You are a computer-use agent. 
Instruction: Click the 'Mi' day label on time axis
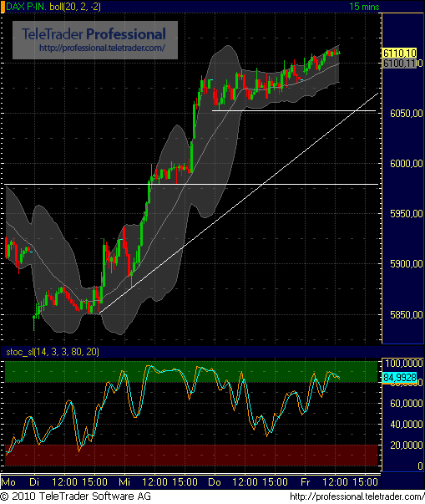[x=124, y=482]
